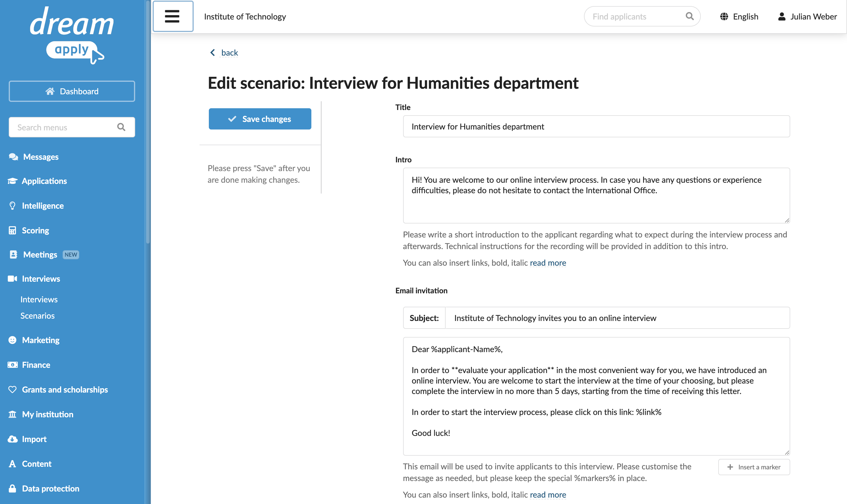Click into the email invitation body textarea
Image resolution: width=847 pixels, height=504 pixels.
(596, 396)
